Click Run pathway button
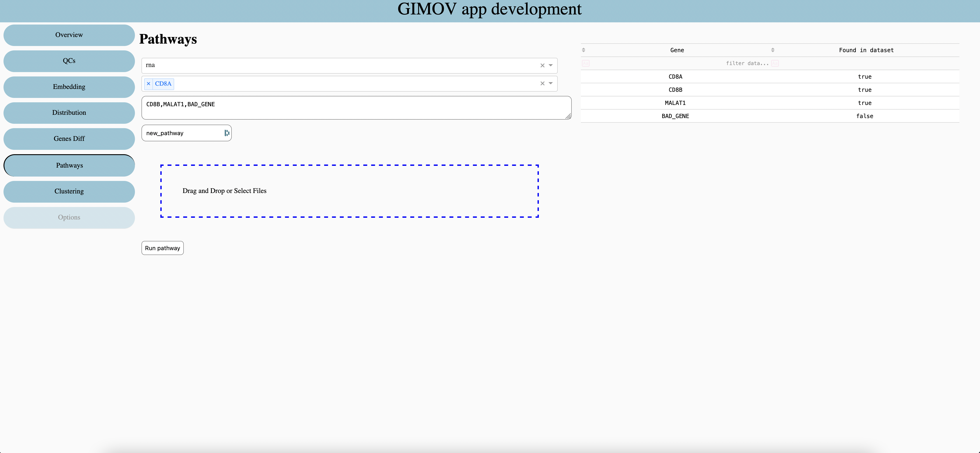The width and height of the screenshot is (980, 453). [x=163, y=248]
